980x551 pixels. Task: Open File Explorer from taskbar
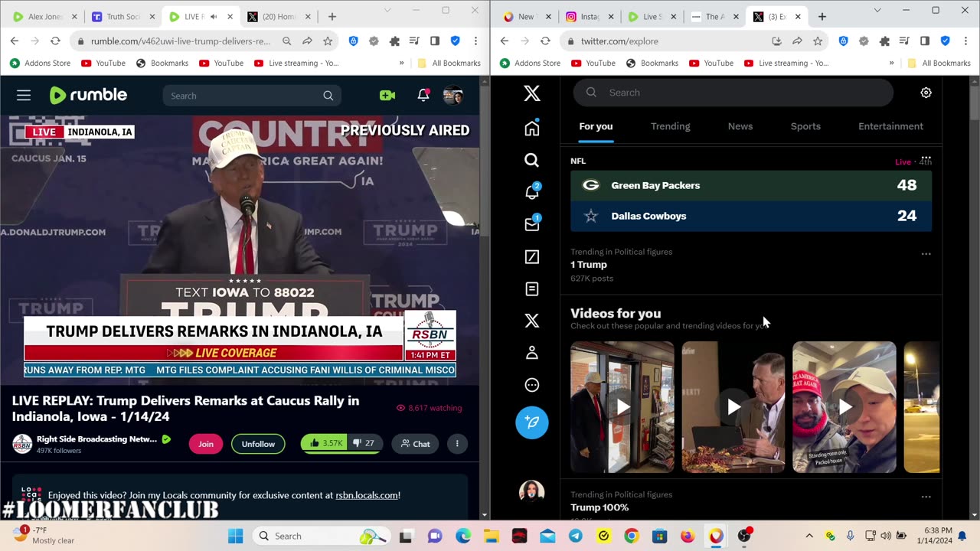492,536
